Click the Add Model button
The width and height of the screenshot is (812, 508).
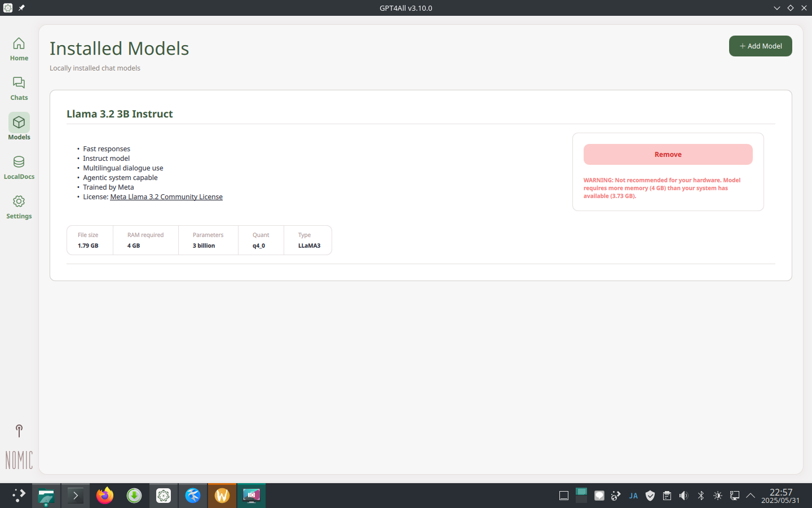760,46
